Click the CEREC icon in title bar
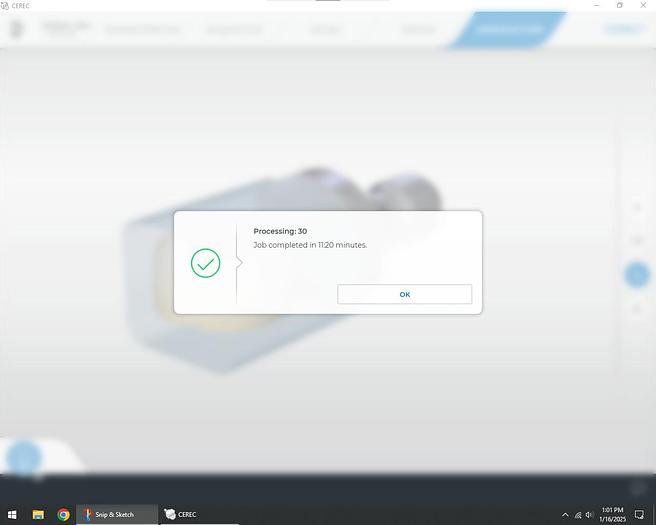656x525 pixels. pos(6,5)
